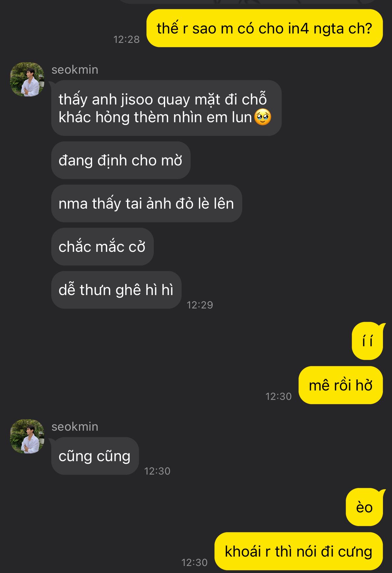Screen dimensions: 392x573
Task: Tap the 'đang định cho mờ' bubble
Action: (x=121, y=160)
